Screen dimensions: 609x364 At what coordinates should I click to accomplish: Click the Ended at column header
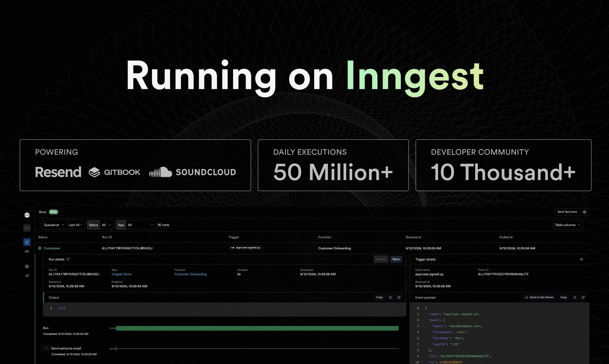(506, 237)
